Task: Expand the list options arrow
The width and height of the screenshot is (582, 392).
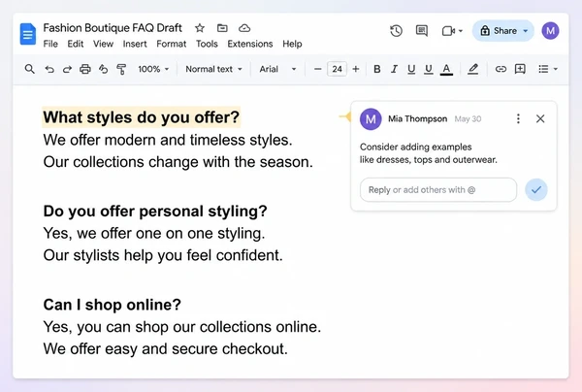Action: tap(555, 69)
